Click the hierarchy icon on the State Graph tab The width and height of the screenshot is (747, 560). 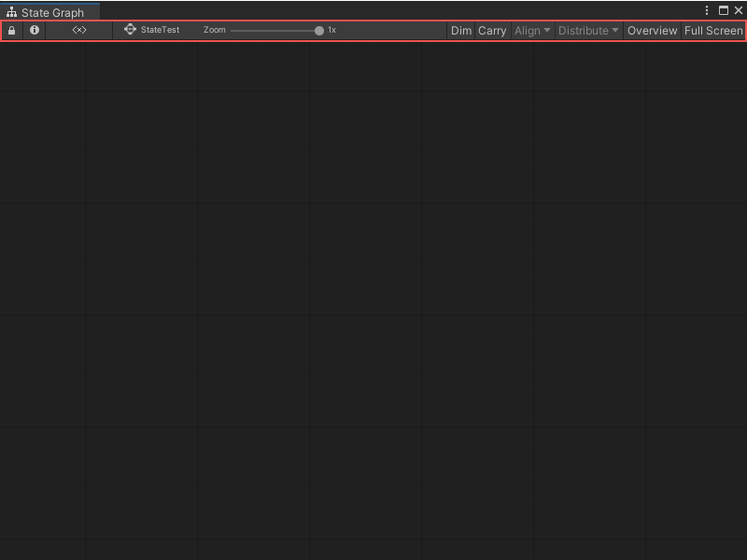[11, 10]
